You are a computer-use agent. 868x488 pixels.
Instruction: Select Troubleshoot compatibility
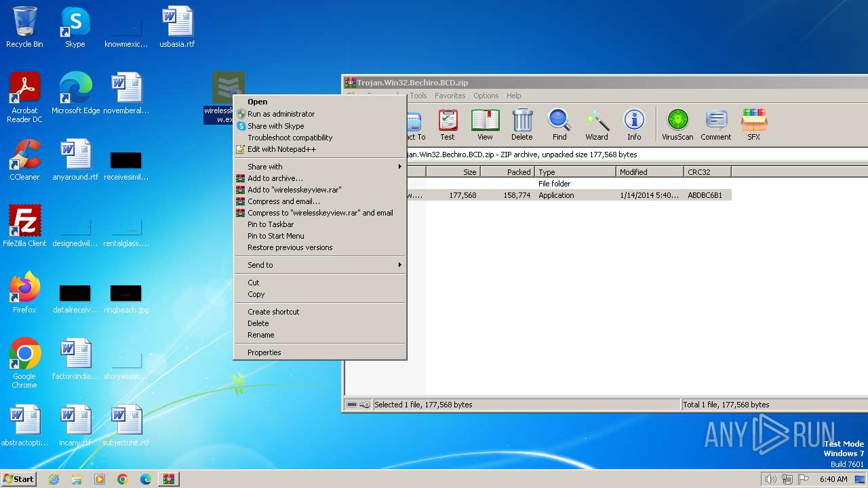pos(319,138)
